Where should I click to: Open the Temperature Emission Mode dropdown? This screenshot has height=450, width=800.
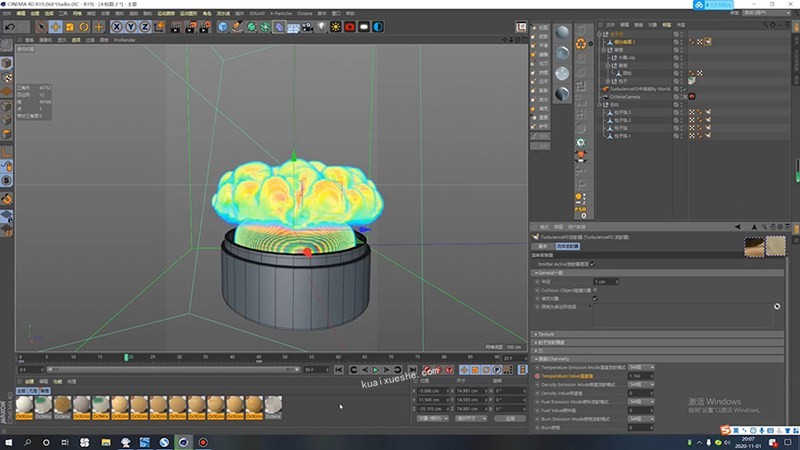coord(640,366)
